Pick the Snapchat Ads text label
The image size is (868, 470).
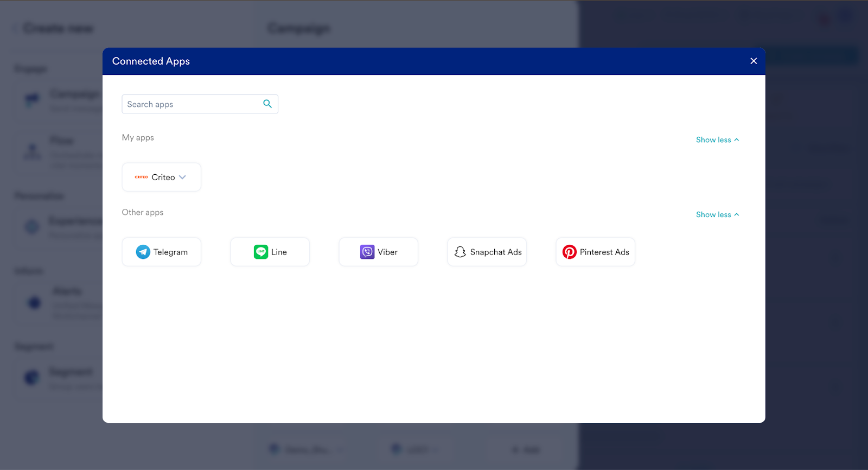496,252
